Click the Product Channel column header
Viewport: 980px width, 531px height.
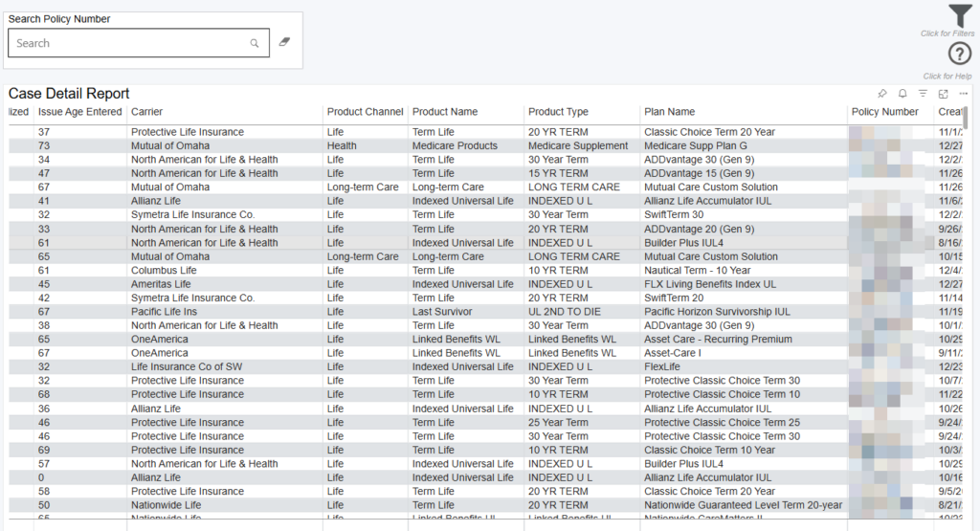pos(365,112)
